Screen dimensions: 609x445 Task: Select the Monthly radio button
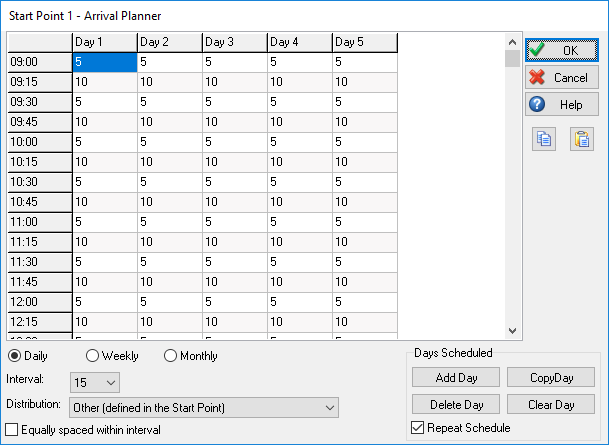coord(170,356)
